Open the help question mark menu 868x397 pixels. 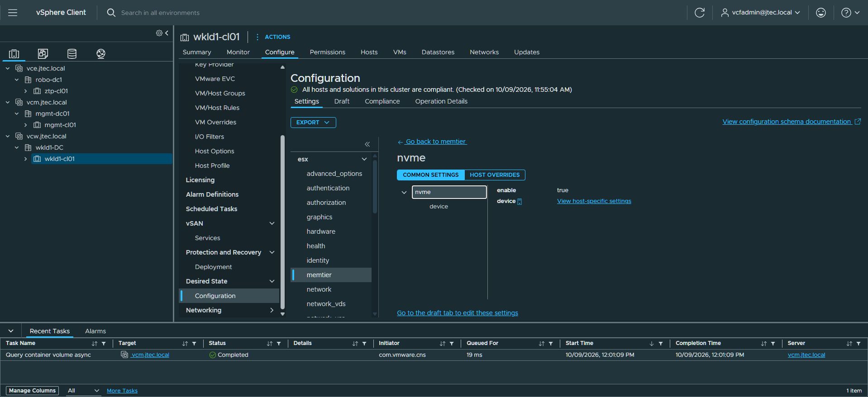850,13
